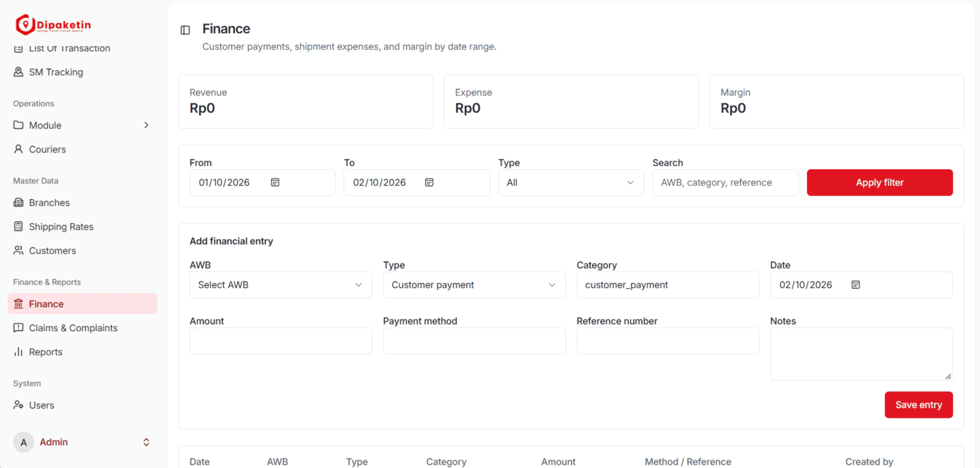Click the Couriers person icon
This screenshot has width=980, height=468.
pyautogui.click(x=18, y=149)
